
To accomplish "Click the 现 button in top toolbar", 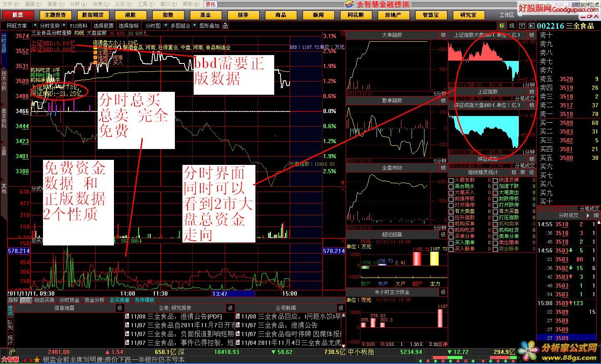I will 512,26.
